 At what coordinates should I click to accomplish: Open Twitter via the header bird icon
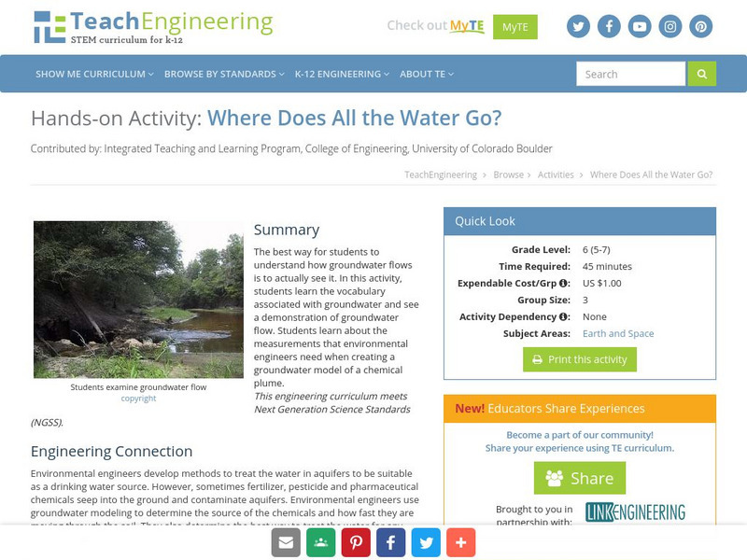(578, 27)
